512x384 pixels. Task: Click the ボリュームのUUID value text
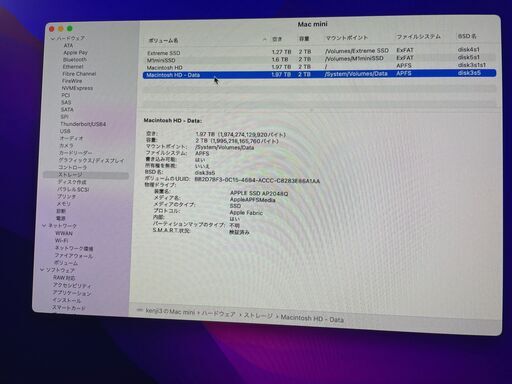(257, 180)
